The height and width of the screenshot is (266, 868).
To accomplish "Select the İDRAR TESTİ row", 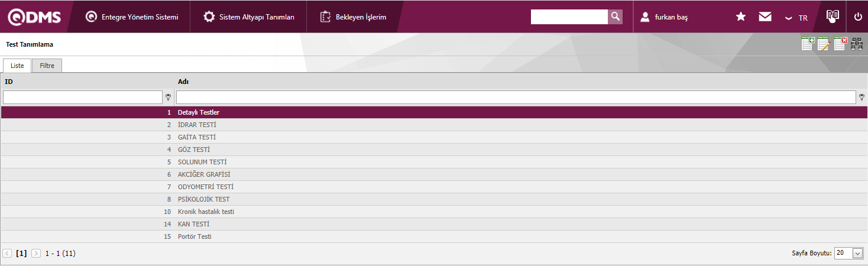I will click(434, 125).
